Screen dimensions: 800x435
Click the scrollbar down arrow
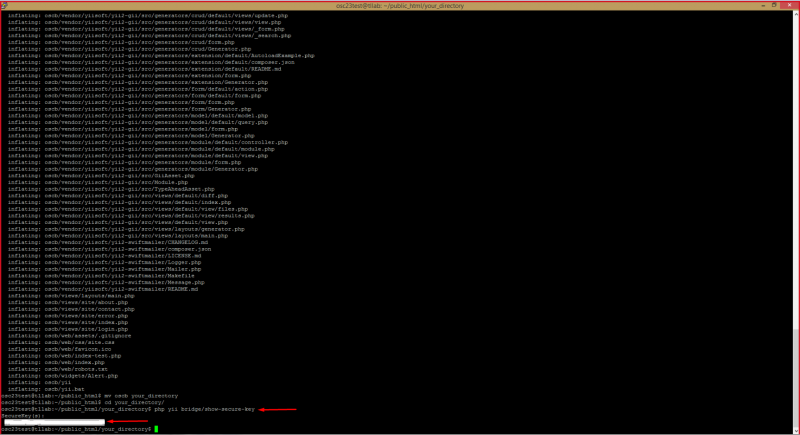[795, 430]
